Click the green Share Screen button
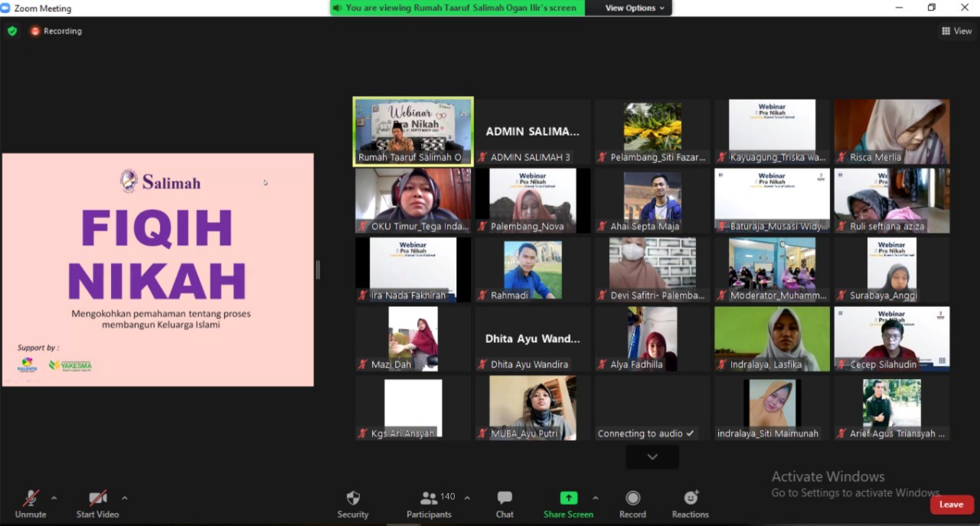The width and height of the screenshot is (980, 526). 568,505
